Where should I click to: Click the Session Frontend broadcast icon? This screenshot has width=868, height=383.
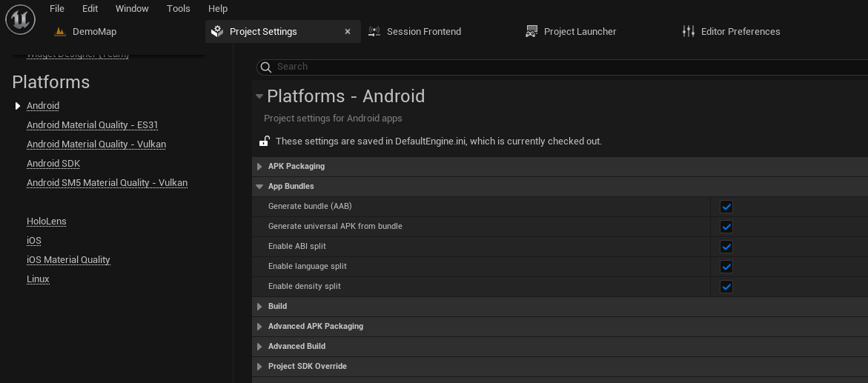374,32
